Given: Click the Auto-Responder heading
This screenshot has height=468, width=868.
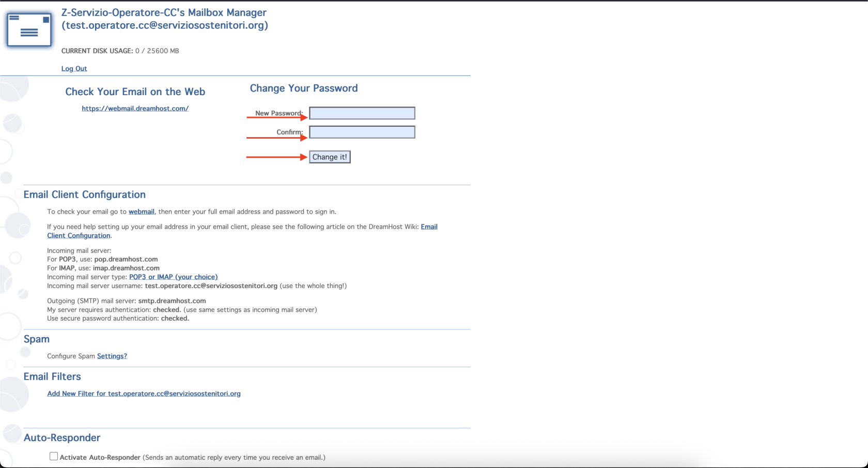Looking at the screenshot, I should (62, 438).
